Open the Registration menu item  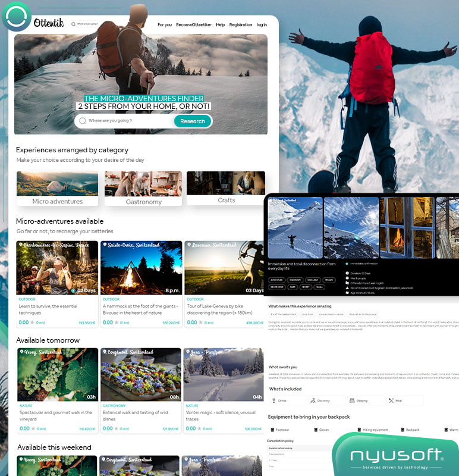click(x=241, y=24)
